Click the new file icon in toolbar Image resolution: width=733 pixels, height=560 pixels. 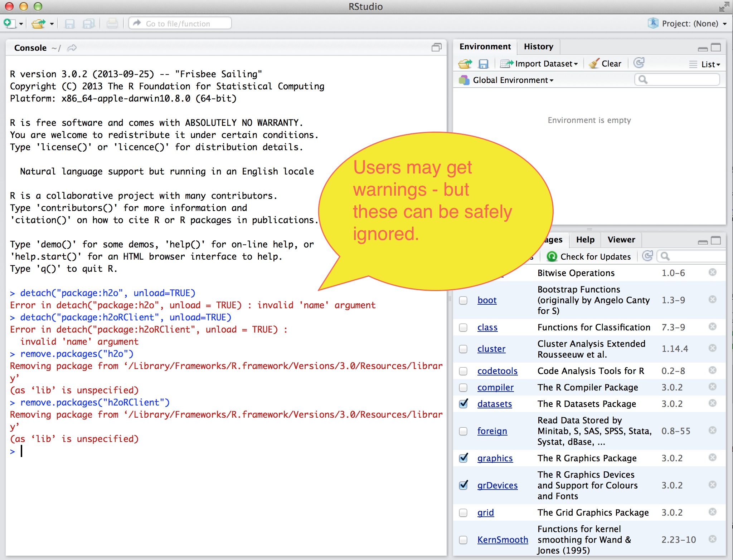pos(9,24)
